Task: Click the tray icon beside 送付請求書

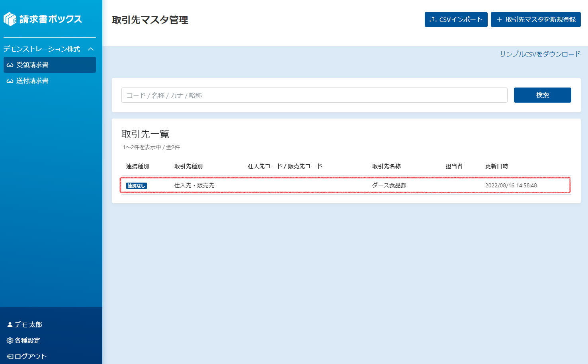Action: (x=10, y=81)
